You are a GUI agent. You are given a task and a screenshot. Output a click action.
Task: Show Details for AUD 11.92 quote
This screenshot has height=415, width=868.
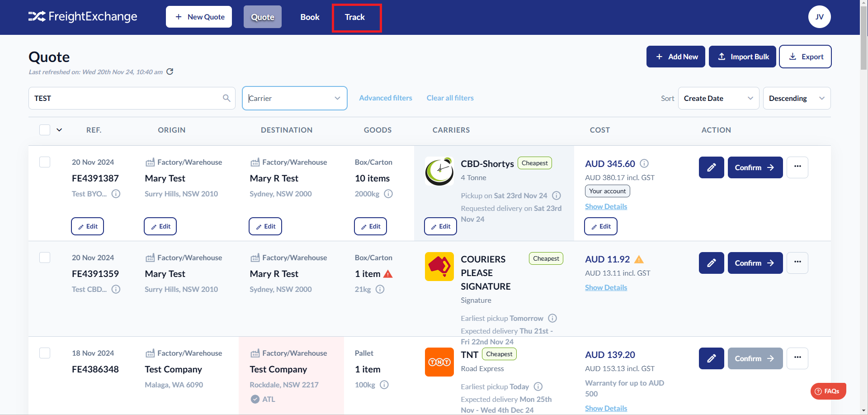[x=606, y=287]
